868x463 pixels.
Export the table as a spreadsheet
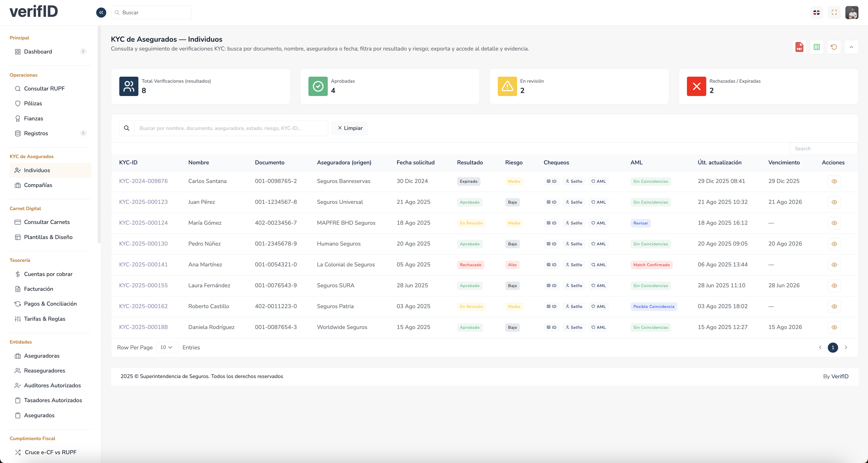tap(817, 47)
